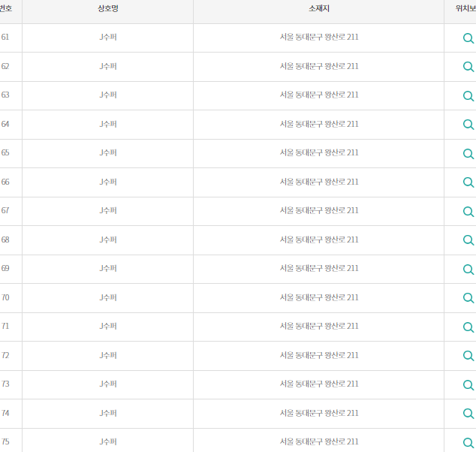
Task: Select J수퍼 store name in row 64
Action: (x=108, y=124)
